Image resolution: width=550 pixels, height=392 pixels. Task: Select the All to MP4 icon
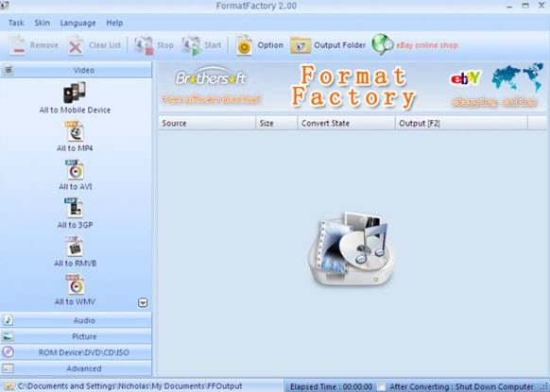coord(75,131)
